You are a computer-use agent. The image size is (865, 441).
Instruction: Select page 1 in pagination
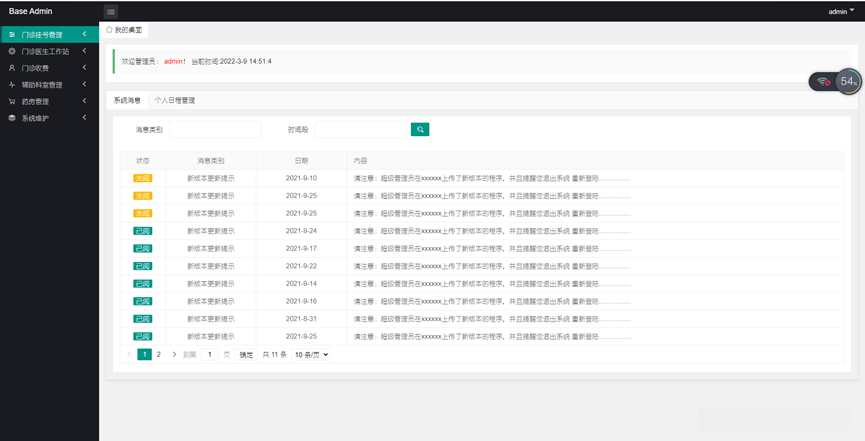coord(145,354)
